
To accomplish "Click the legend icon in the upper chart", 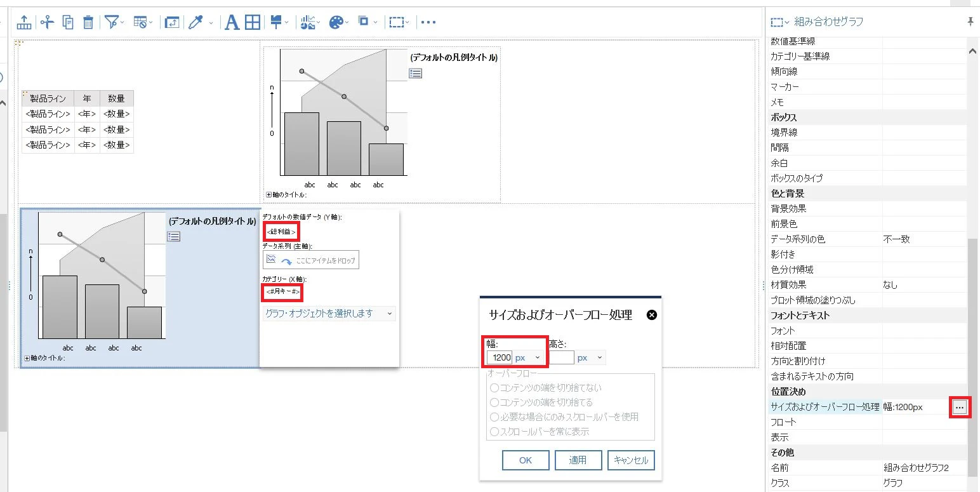I will [415, 73].
